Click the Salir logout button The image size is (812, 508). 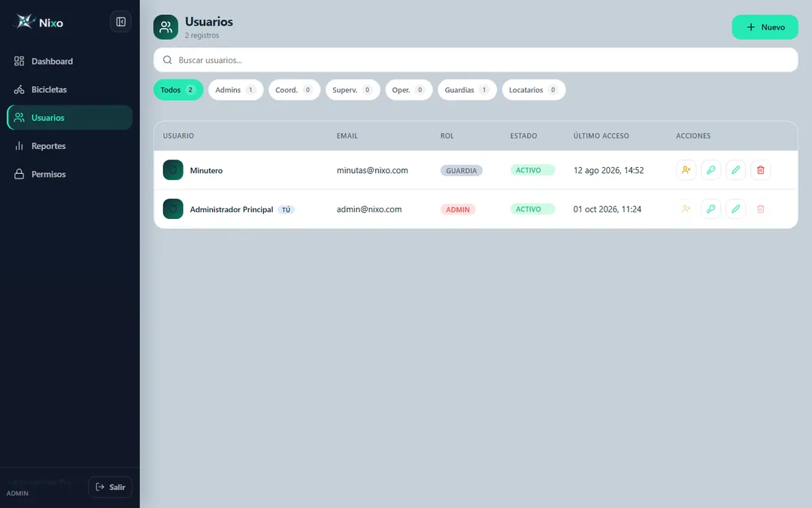point(111,487)
